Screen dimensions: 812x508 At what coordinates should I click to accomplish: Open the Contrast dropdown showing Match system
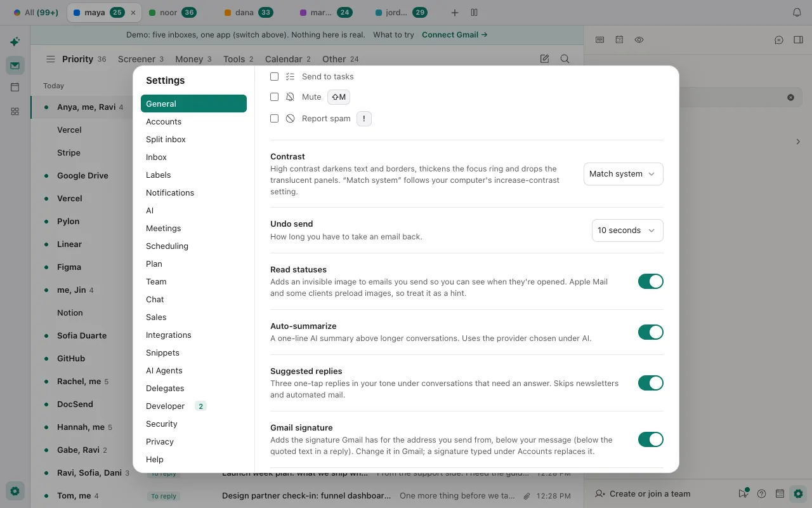[623, 174]
